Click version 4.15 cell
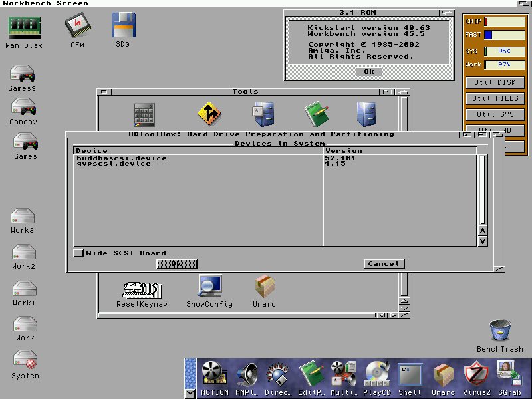 [335, 164]
